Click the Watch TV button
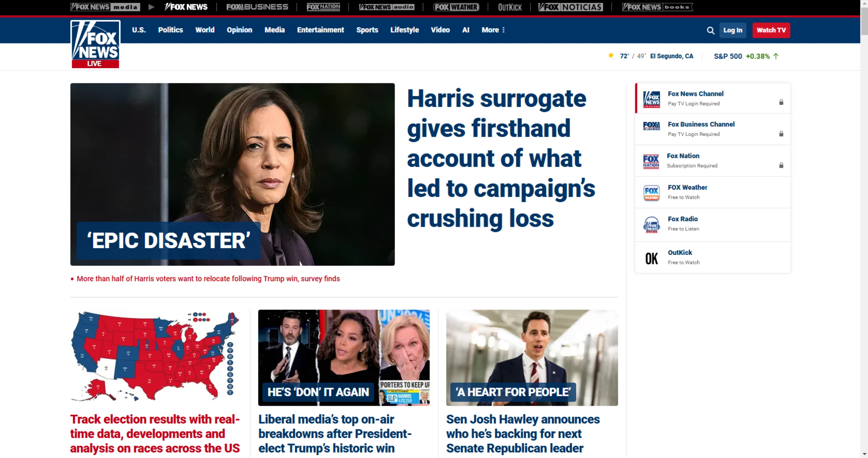The image size is (868, 458). click(x=771, y=30)
